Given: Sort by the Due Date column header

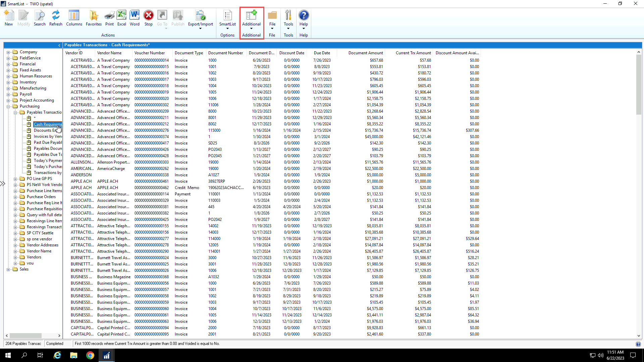Looking at the screenshot, I should [x=322, y=53].
